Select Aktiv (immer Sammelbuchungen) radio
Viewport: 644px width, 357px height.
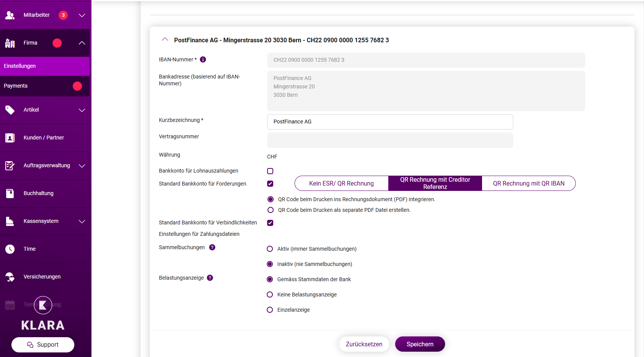pyautogui.click(x=270, y=249)
